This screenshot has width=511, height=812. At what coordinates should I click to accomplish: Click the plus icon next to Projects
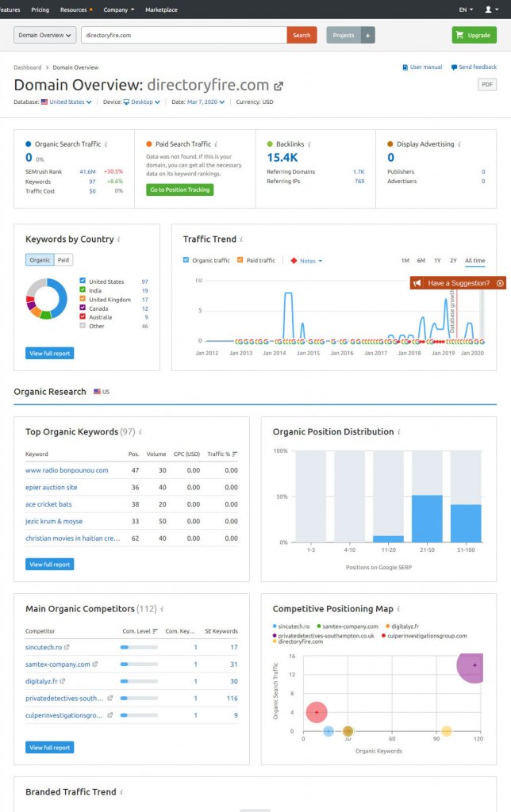[368, 35]
